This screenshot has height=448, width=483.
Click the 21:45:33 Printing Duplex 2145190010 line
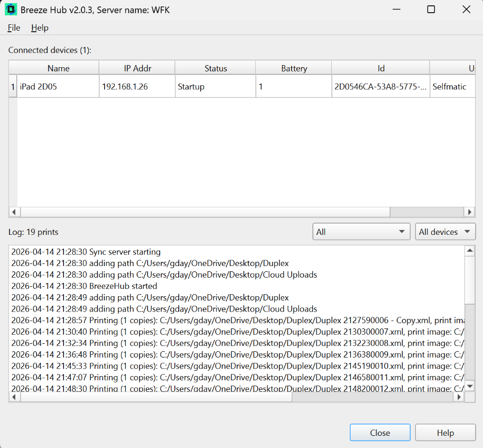237,366
